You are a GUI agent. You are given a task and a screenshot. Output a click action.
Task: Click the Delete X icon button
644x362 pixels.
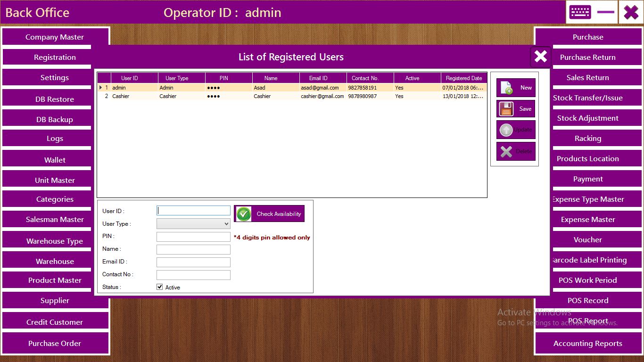coord(506,151)
